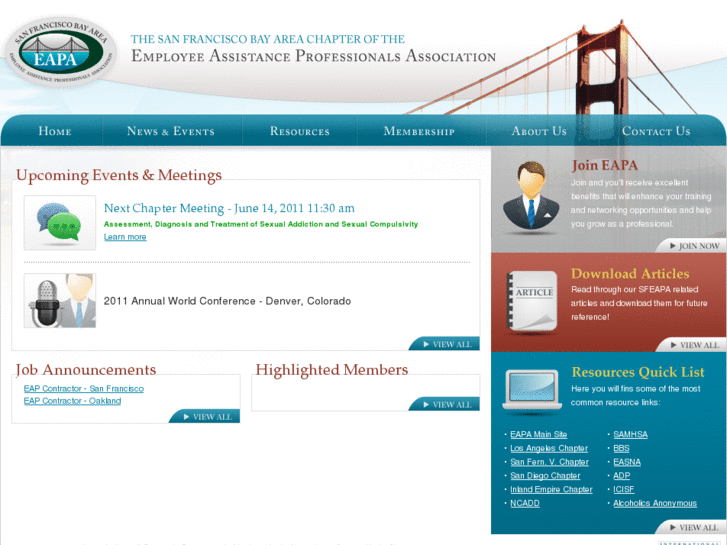727x545 pixels.
Task: Go to the Resources menu
Action: coord(300,131)
